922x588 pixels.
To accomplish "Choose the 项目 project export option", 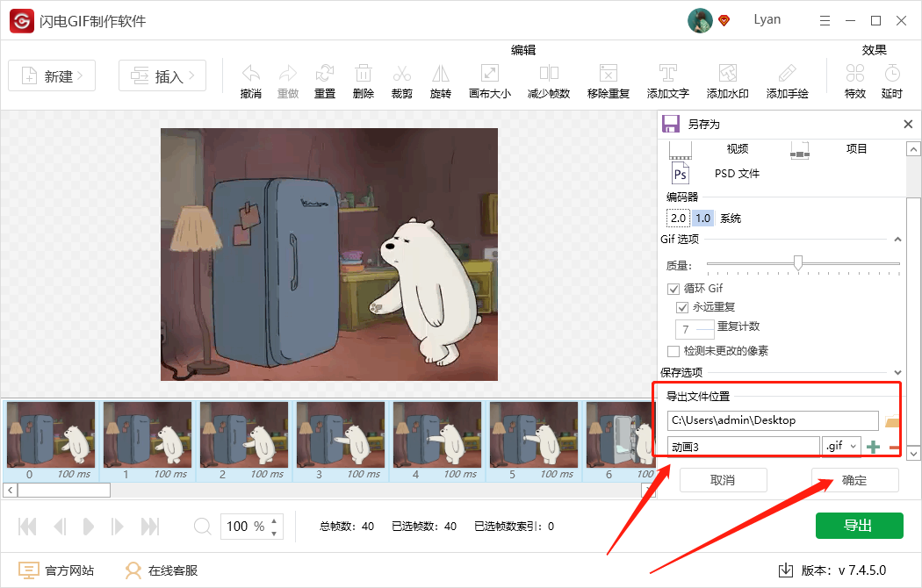I will coord(856,148).
